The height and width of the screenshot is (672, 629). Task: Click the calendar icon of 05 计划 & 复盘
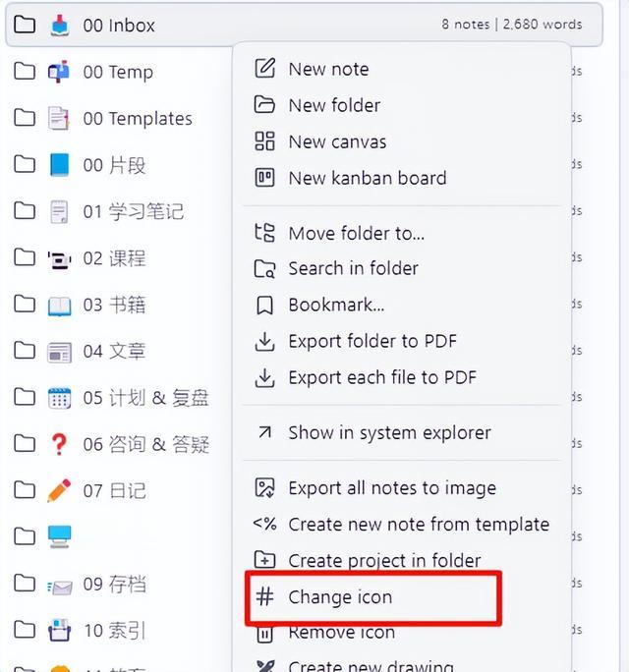(x=59, y=398)
